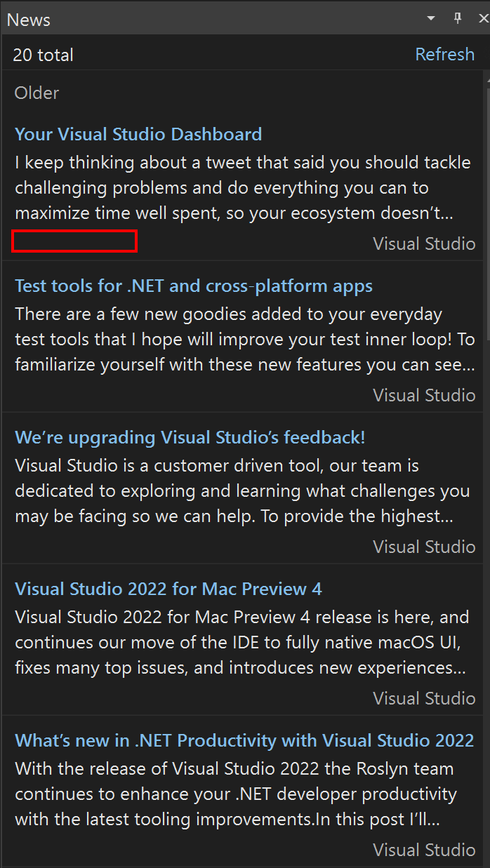The height and width of the screenshot is (868, 490).
Task: Click "Visual Studio" source under the feedback post
Action: coord(424,547)
